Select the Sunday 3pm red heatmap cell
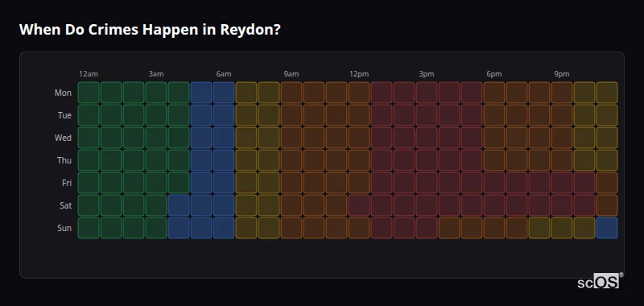644x306 pixels. click(x=427, y=228)
